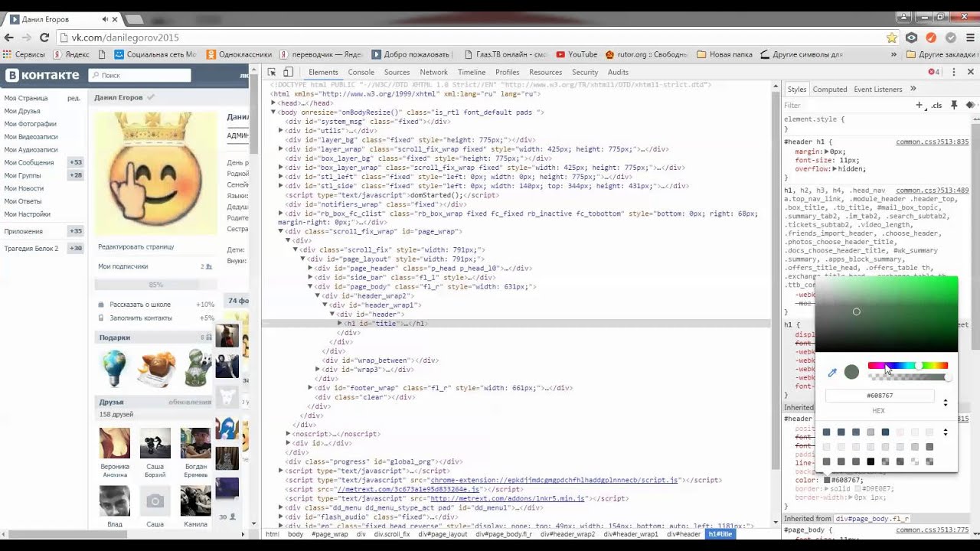The width and height of the screenshot is (980, 551).
Task: Open the Одноклассники bookmark
Action: coord(239,54)
